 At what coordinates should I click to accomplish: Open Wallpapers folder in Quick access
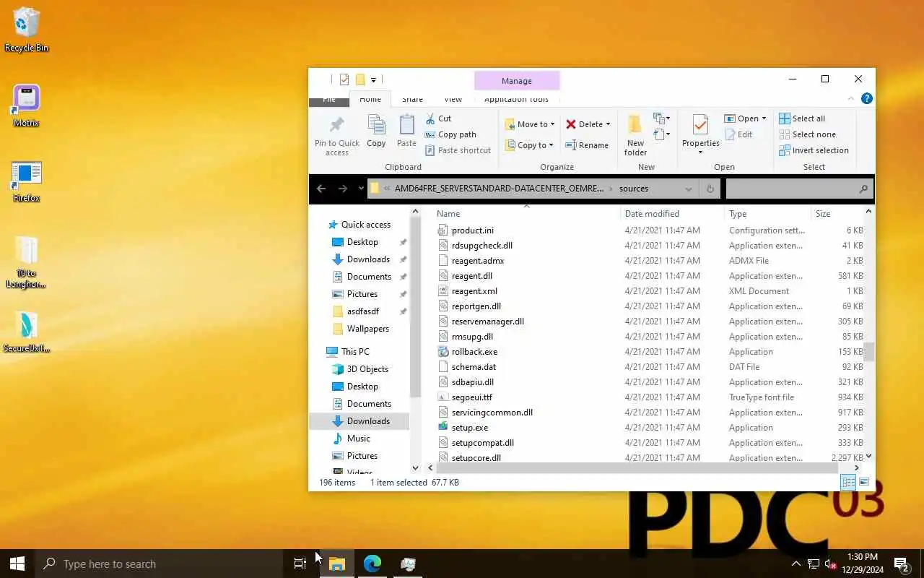point(367,329)
